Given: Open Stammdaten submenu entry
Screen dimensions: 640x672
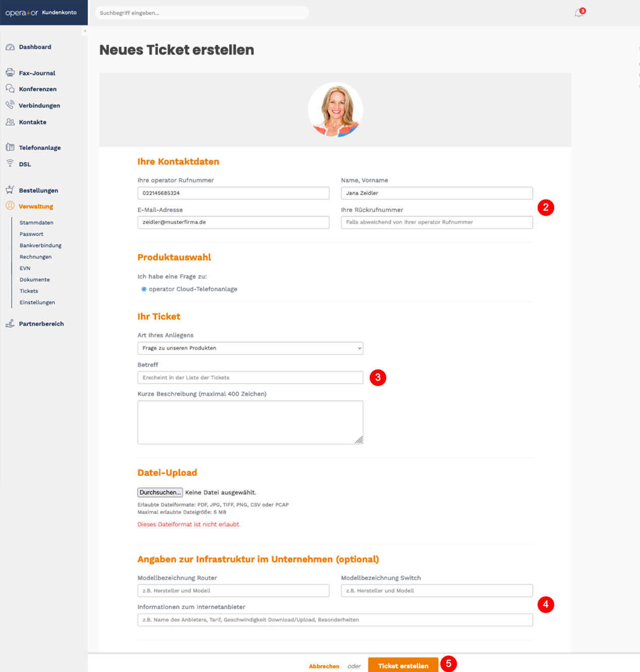Looking at the screenshot, I should tap(36, 222).
